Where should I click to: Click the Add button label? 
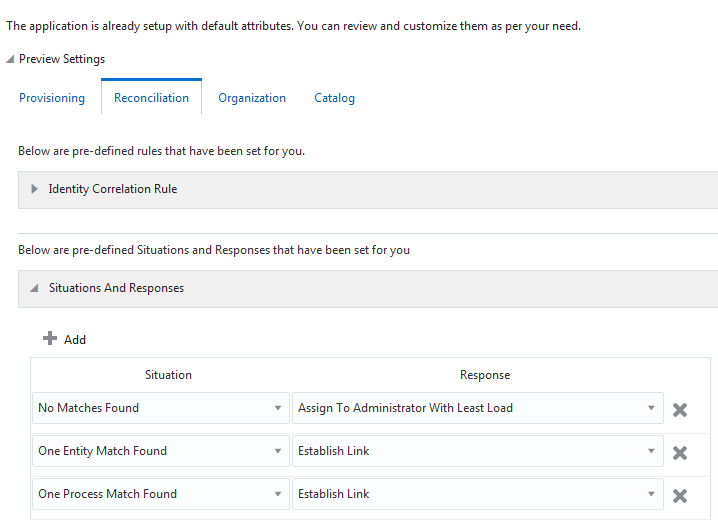[x=75, y=340]
